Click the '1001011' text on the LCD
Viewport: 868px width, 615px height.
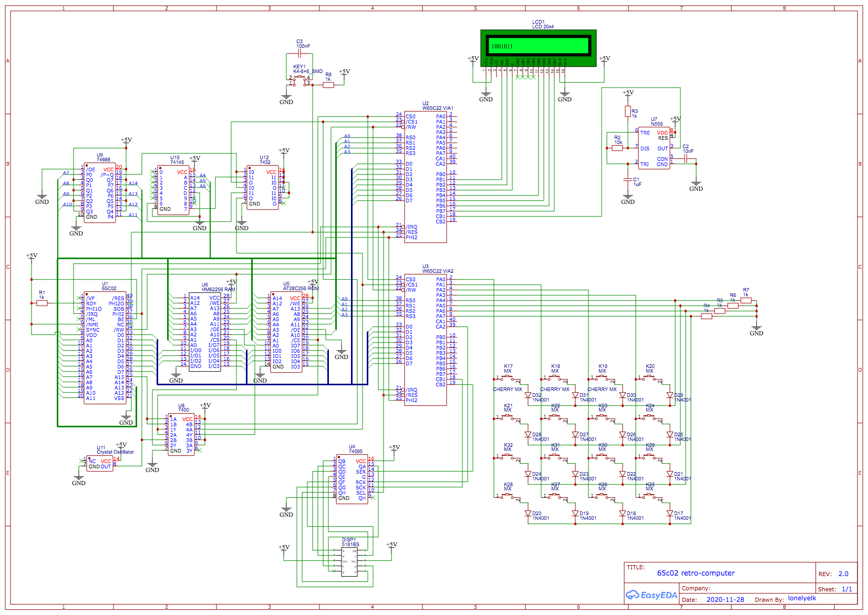point(502,46)
